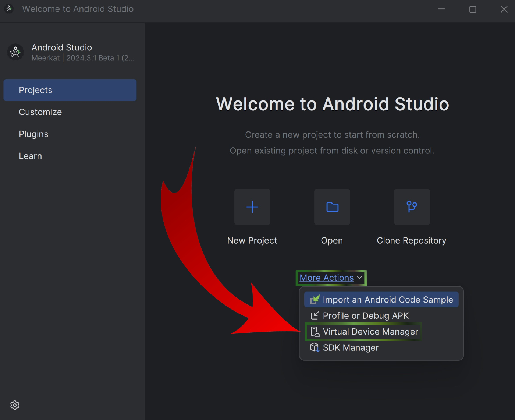This screenshot has height=420, width=515.
Task: Maximize the Welcome to Android Studio window
Action: point(473,9)
